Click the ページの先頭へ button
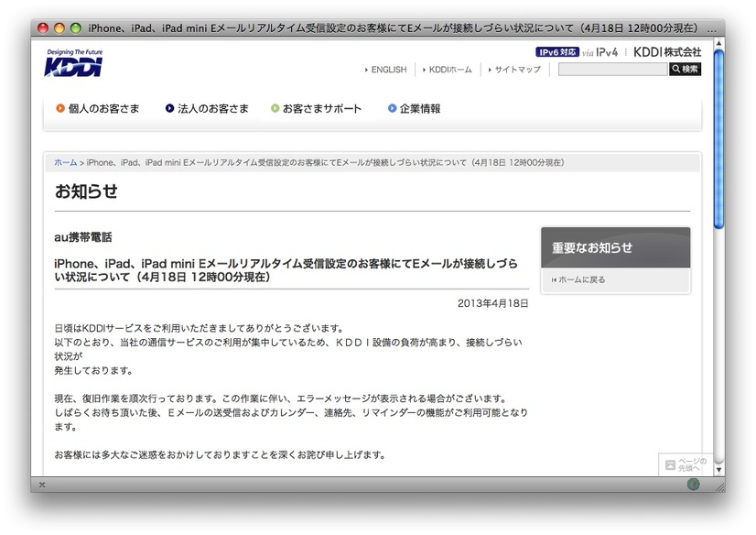756x535 pixels. pyautogui.click(x=686, y=464)
